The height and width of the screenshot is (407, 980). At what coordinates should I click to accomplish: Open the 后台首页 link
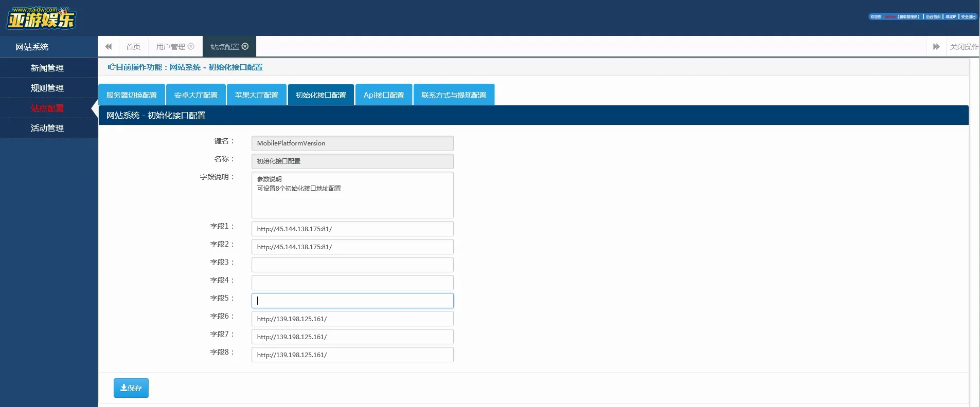tap(933, 17)
